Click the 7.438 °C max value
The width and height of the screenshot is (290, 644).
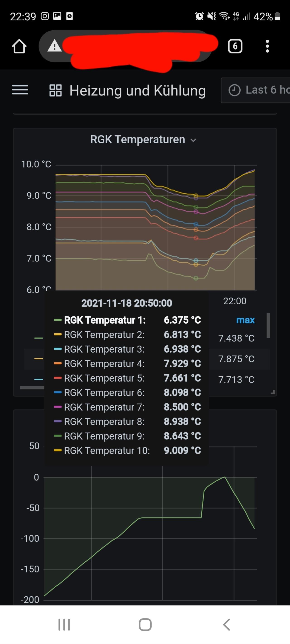[236, 338]
